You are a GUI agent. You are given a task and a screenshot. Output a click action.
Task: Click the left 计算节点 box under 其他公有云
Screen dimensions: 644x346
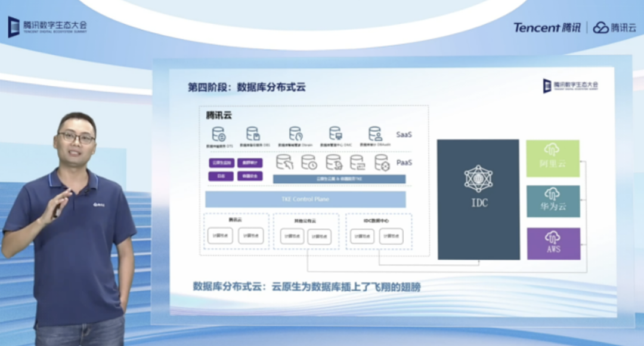click(x=292, y=236)
